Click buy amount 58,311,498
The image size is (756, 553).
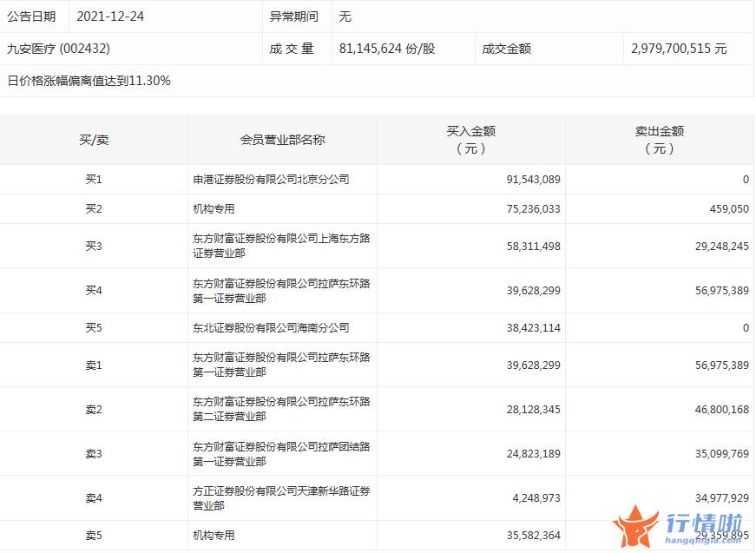point(533,247)
